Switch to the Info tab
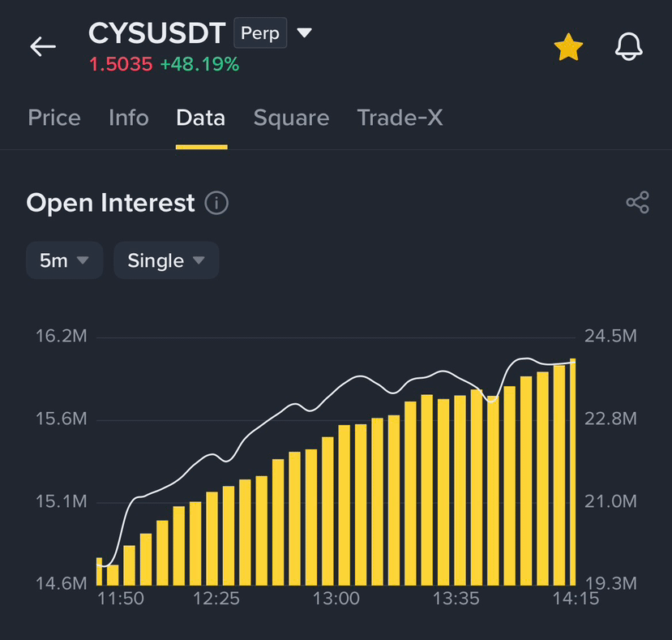 pyautogui.click(x=129, y=118)
